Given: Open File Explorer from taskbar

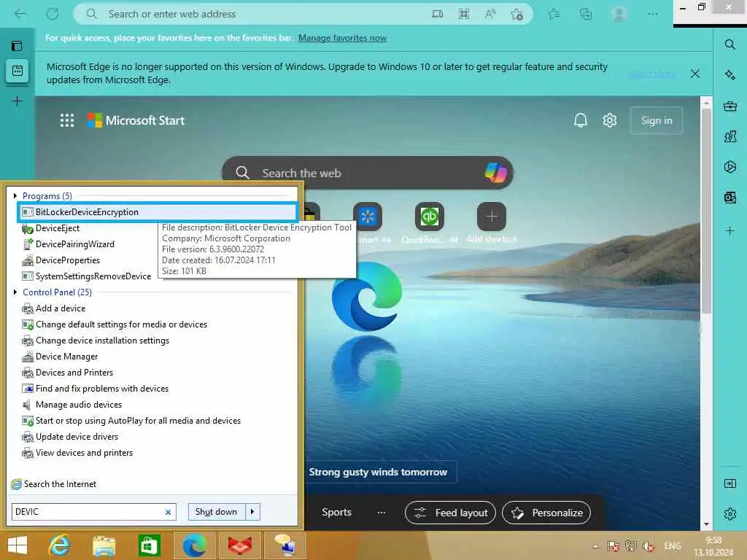Looking at the screenshot, I should pyautogui.click(x=104, y=545).
